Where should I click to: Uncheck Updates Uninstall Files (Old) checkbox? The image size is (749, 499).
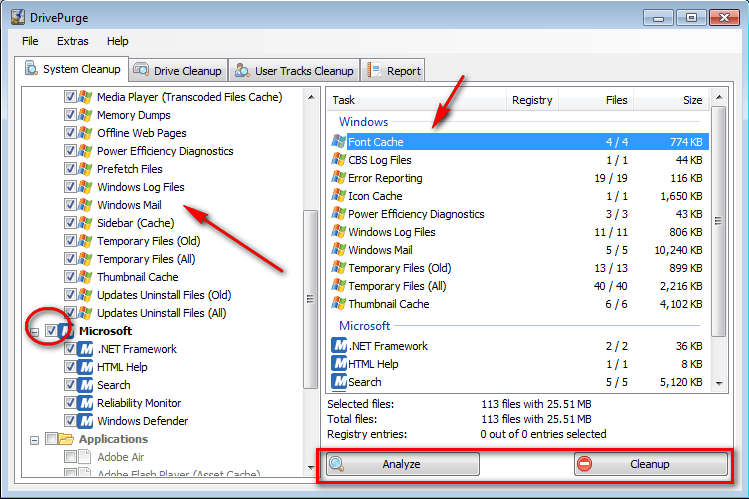[70, 295]
